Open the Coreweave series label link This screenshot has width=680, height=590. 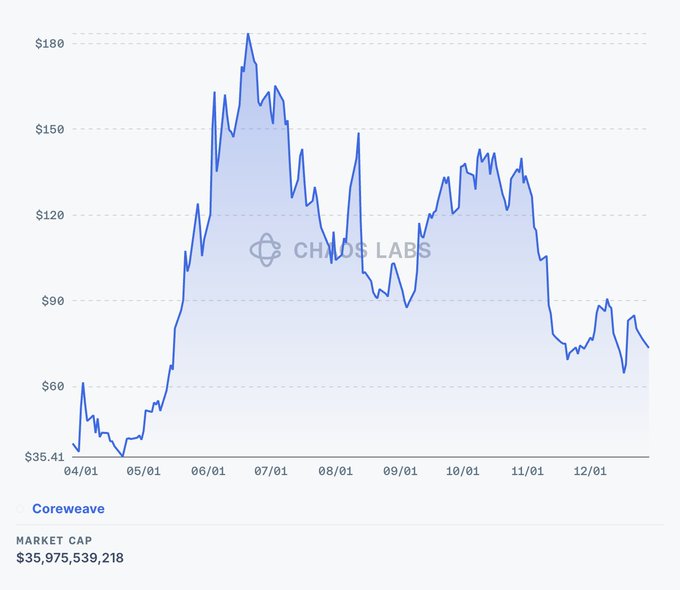click(x=68, y=509)
